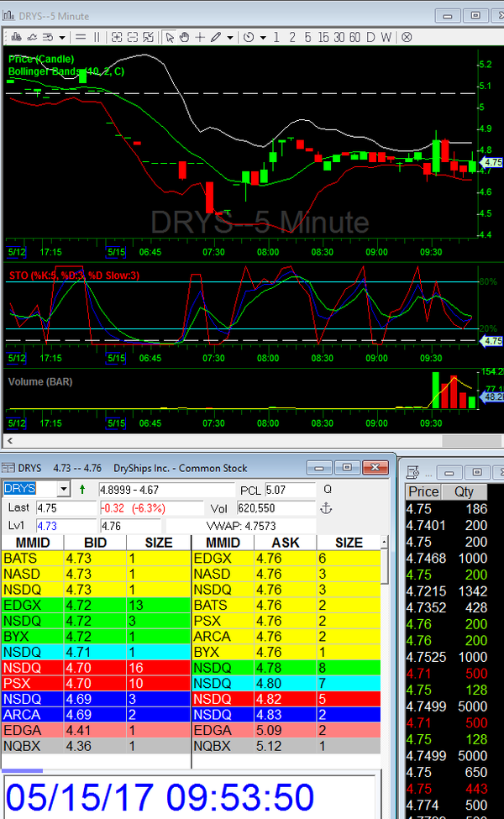Click the Price column header in time and sales
This screenshot has width=504, height=819.
[423, 492]
